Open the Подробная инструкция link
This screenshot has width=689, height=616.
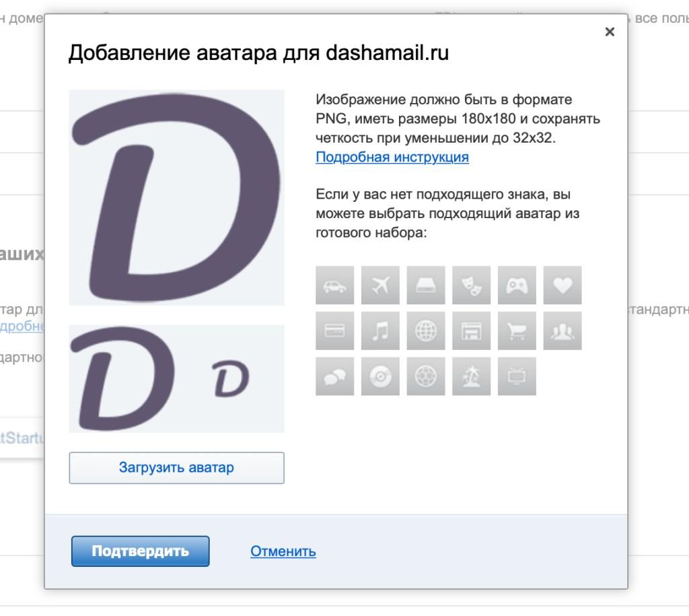click(392, 157)
